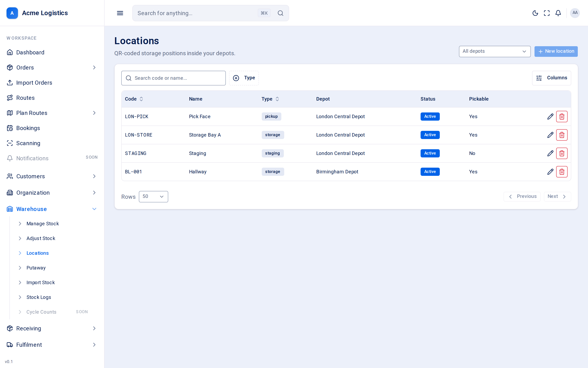Expand the Plan Routes sidebar section
The image size is (588, 368).
52,113
